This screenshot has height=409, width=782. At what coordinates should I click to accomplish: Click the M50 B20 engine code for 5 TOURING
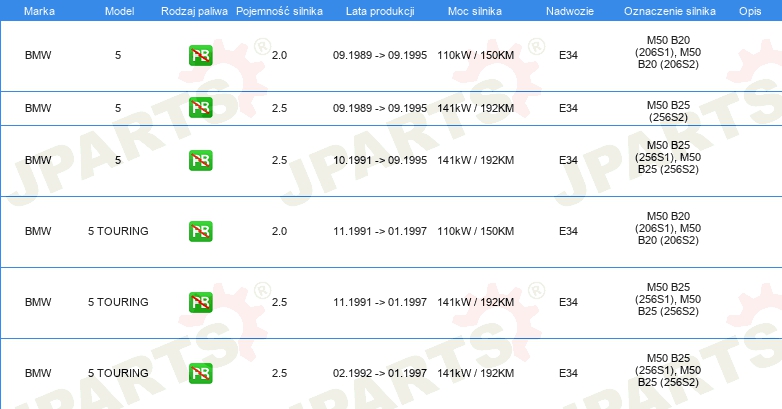(668, 228)
